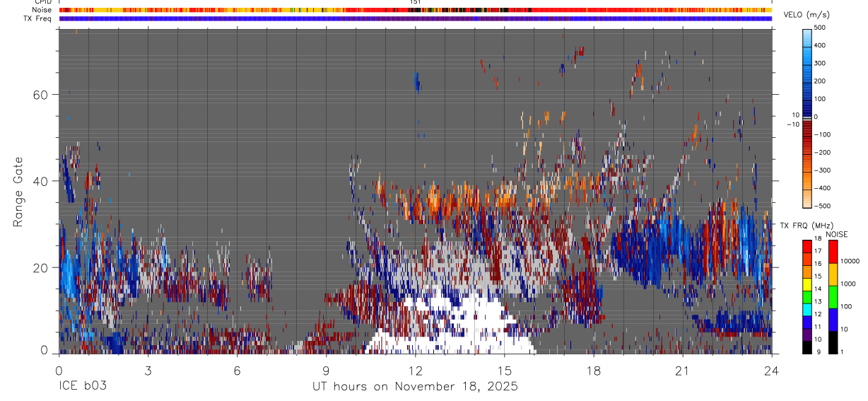Click hour tick '9' on the UT axis

tap(326, 371)
